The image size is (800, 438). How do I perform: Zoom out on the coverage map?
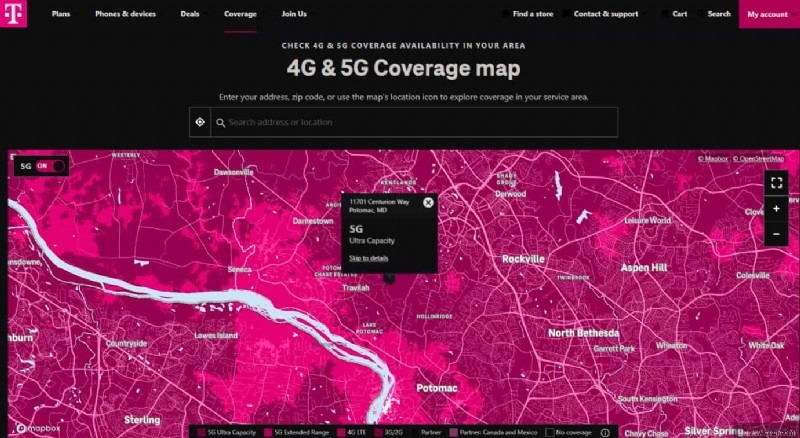pos(776,234)
